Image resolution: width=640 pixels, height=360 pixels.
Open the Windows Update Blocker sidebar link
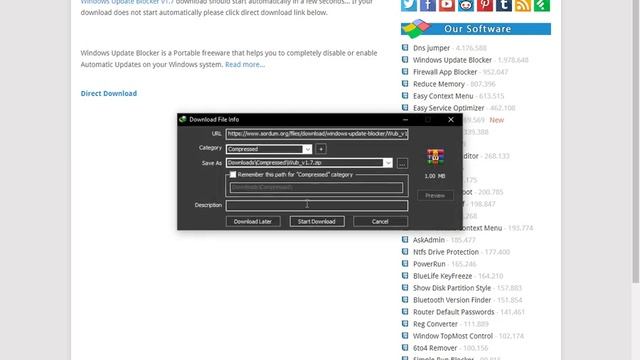point(452,60)
